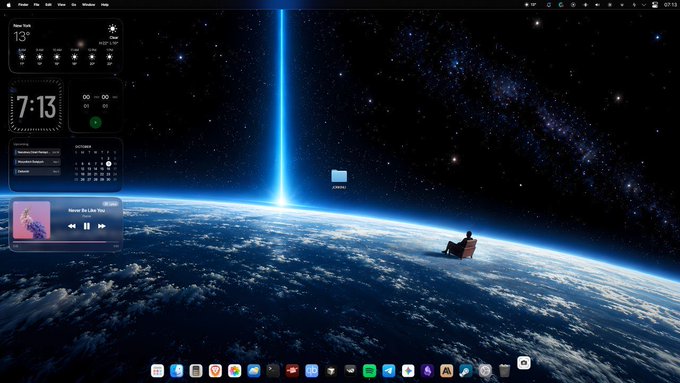Open Launchpad from the dock
The height and width of the screenshot is (383, 680).
point(157,371)
